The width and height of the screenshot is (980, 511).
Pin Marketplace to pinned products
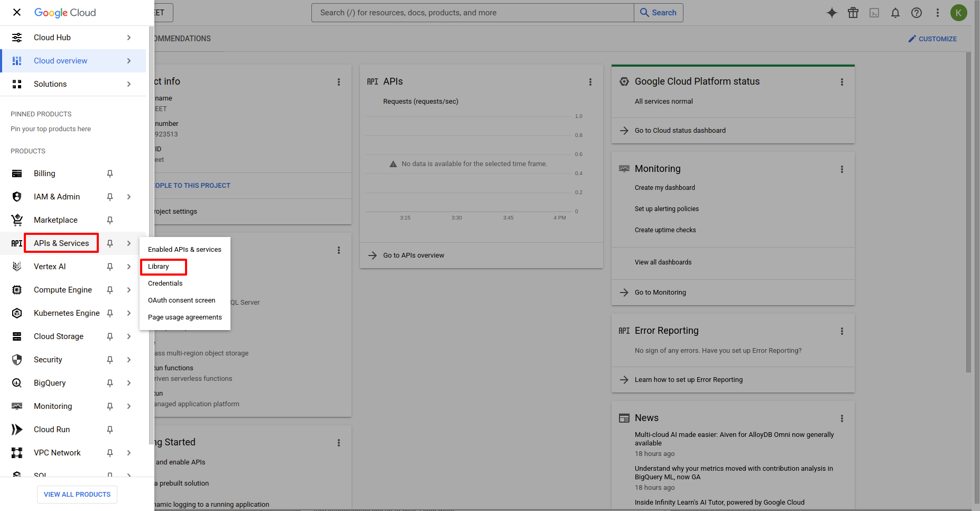point(110,220)
